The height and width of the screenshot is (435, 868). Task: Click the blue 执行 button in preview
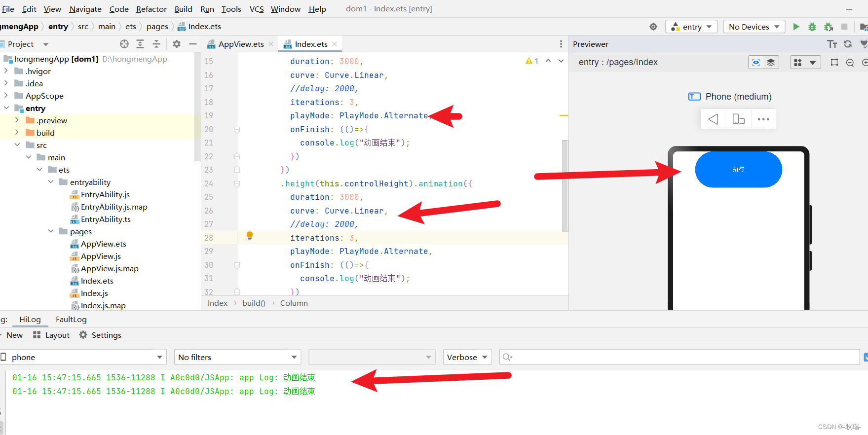coord(738,170)
